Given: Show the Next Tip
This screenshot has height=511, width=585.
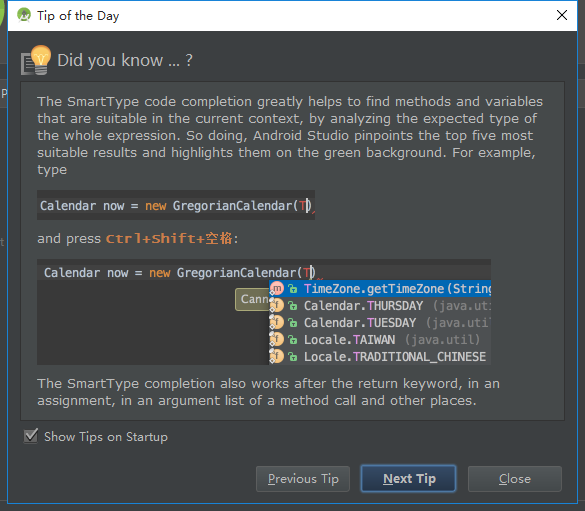Looking at the screenshot, I should coord(409,479).
